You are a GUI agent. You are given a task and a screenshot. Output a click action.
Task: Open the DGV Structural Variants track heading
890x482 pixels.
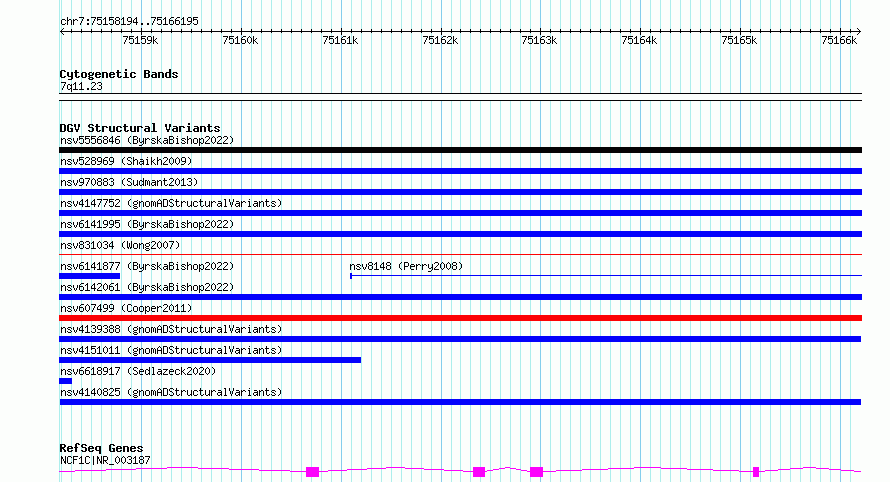140,128
